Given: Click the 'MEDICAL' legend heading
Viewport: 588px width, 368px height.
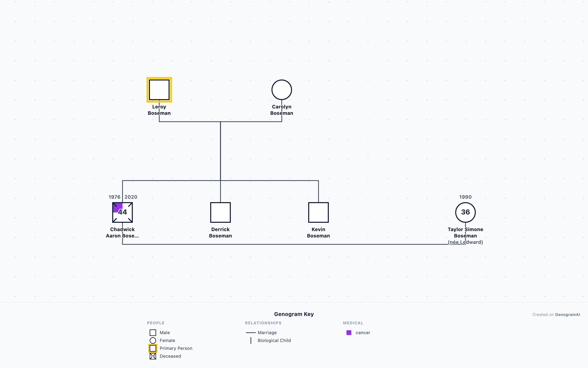Looking at the screenshot, I should pos(353,323).
